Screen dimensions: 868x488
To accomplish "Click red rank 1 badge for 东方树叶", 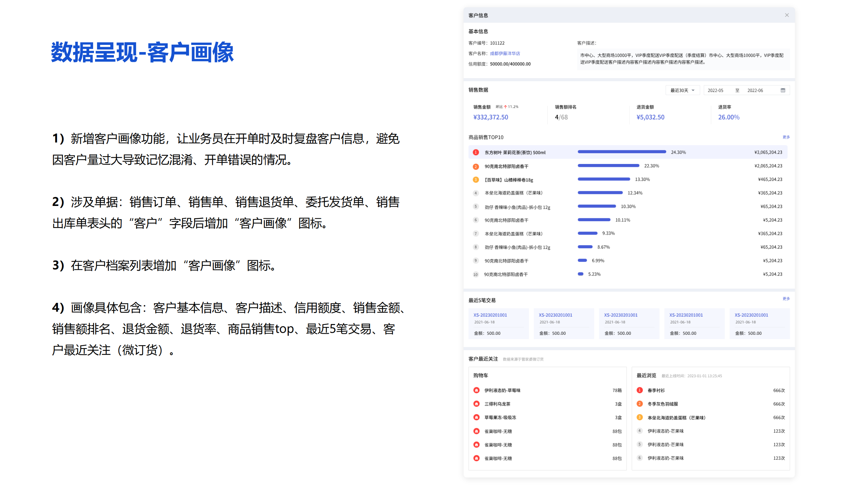I will (x=475, y=153).
